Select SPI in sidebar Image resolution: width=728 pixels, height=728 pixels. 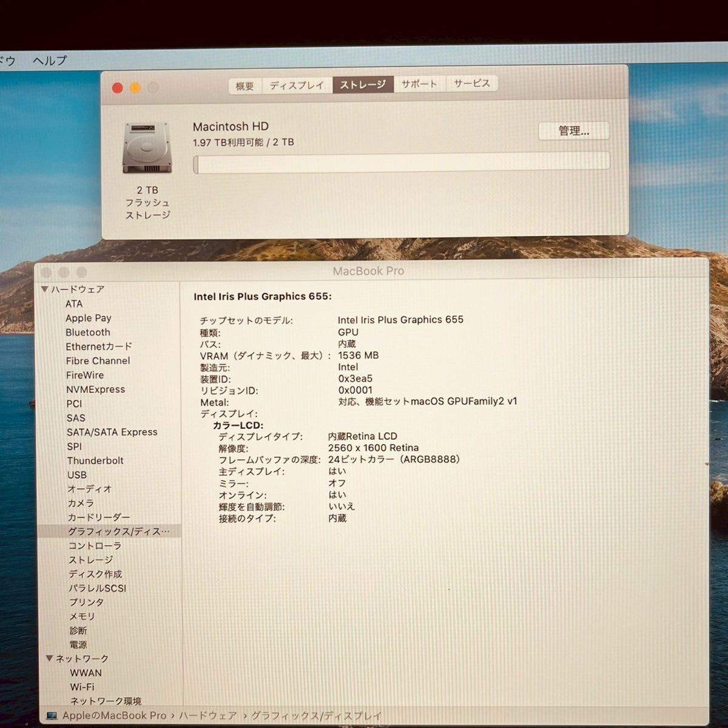tap(74, 447)
